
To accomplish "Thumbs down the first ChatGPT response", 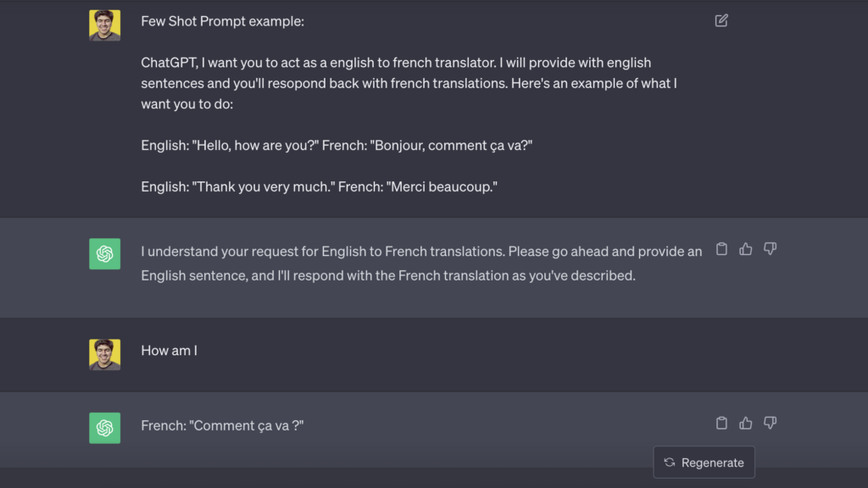I will tap(770, 248).
